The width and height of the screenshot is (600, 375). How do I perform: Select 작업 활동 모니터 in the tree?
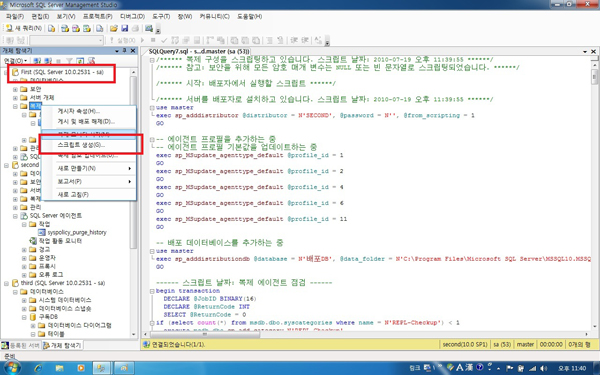coord(60,241)
